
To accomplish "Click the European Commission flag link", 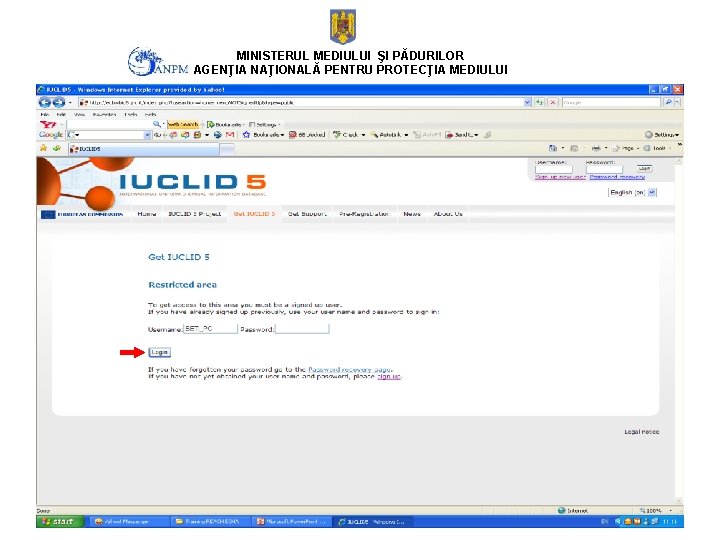I will pos(82,214).
